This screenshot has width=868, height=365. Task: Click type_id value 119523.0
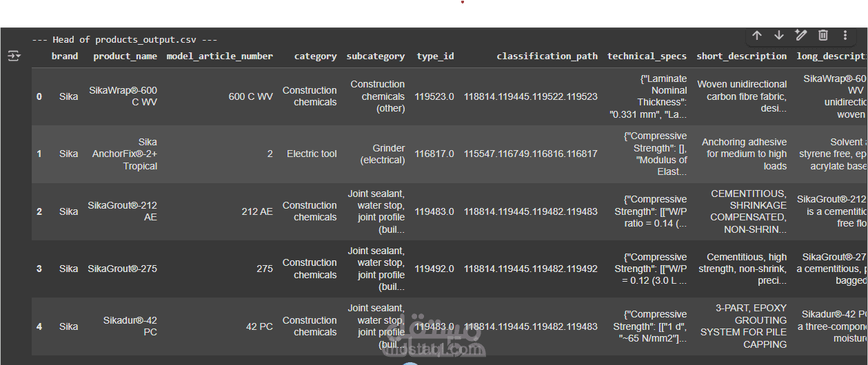(x=434, y=97)
